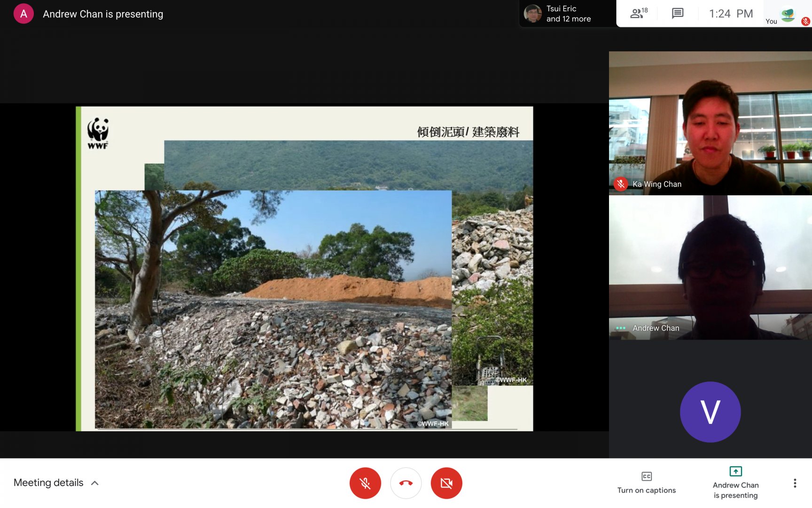The height and width of the screenshot is (508, 812).
Task: Select Ka Wing Chan's video tile
Action: [710, 123]
